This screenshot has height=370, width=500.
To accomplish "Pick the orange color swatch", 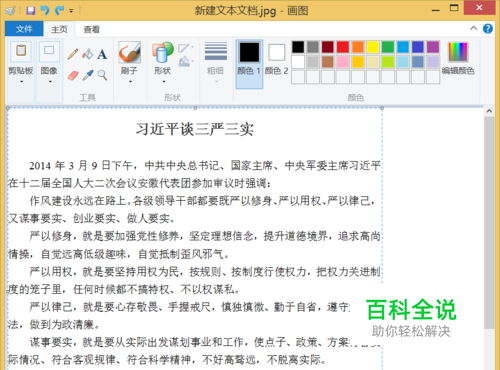I will [358, 47].
